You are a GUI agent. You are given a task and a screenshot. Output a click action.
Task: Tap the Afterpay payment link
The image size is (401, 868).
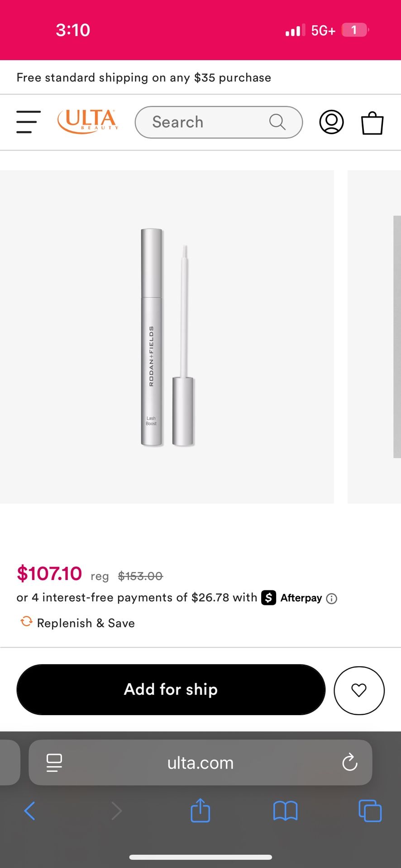292,598
